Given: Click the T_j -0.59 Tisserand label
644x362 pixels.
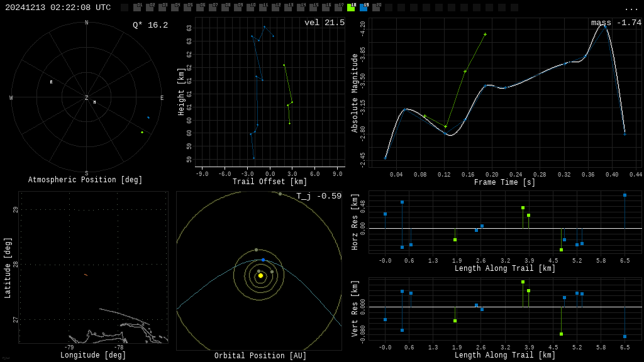Looking at the screenshot, I should [319, 196].
